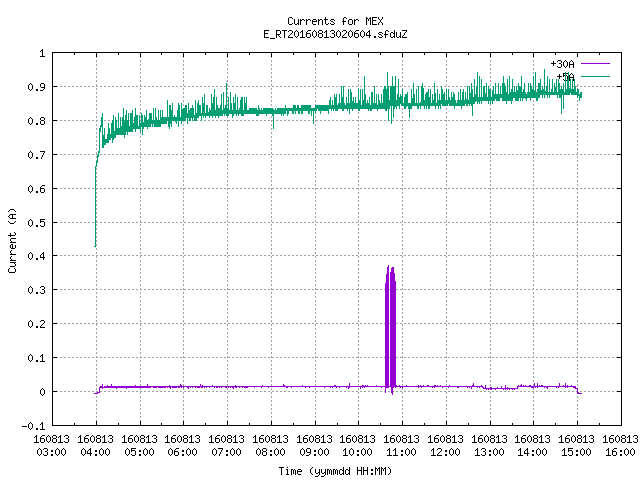Click the x-axis tick label 05:00

[x=140, y=452]
